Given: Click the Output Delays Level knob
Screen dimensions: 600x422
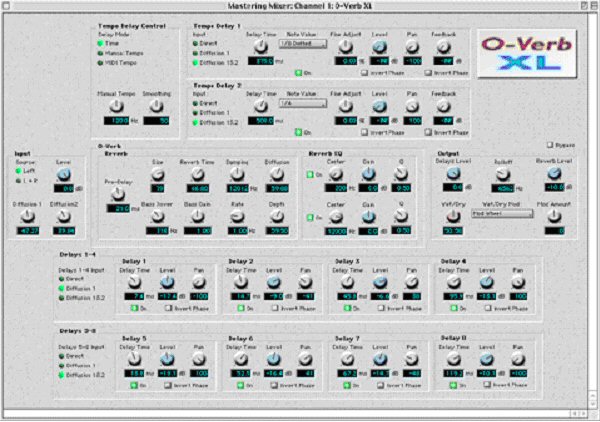Looking at the screenshot, I should pos(453,174).
